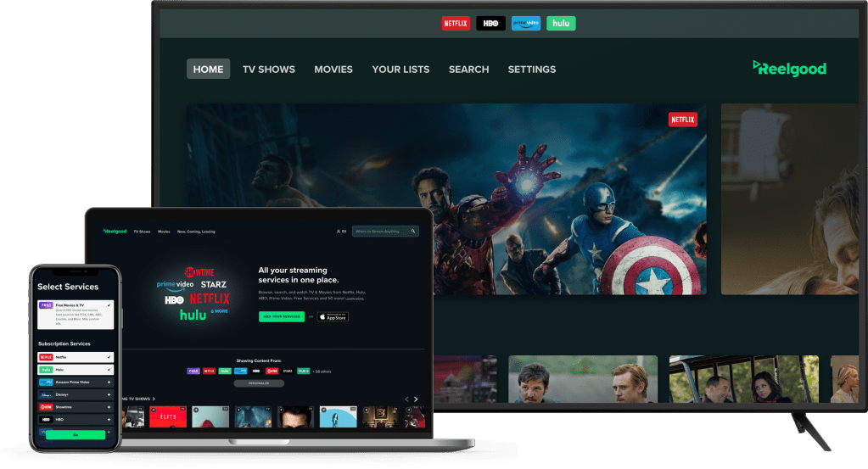Click the Reelgood logo on the TV

click(x=789, y=69)
